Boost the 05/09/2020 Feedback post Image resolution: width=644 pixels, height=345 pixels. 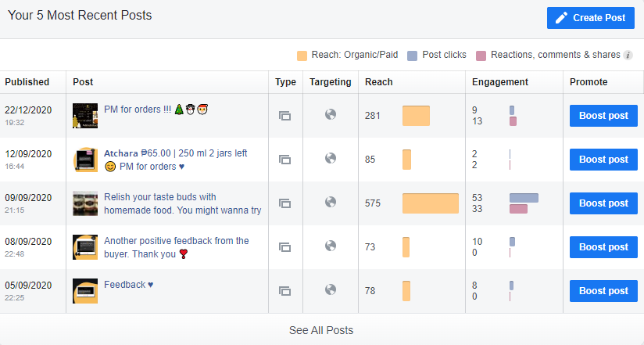[x=603, y=291]
